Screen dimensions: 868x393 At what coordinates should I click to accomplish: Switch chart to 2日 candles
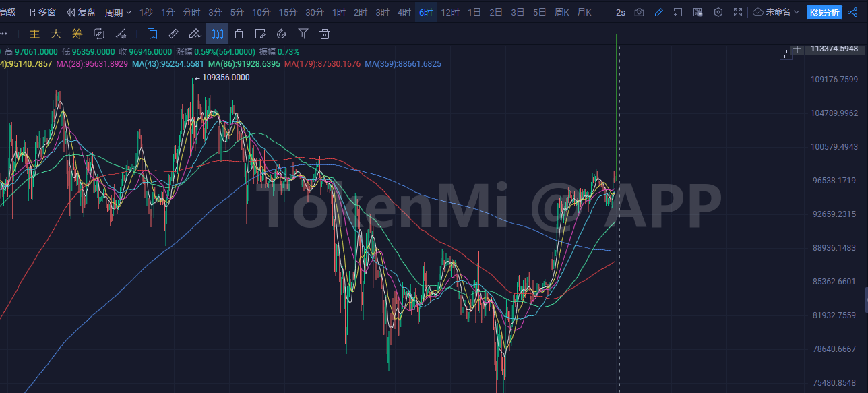[x=496, y=12]
